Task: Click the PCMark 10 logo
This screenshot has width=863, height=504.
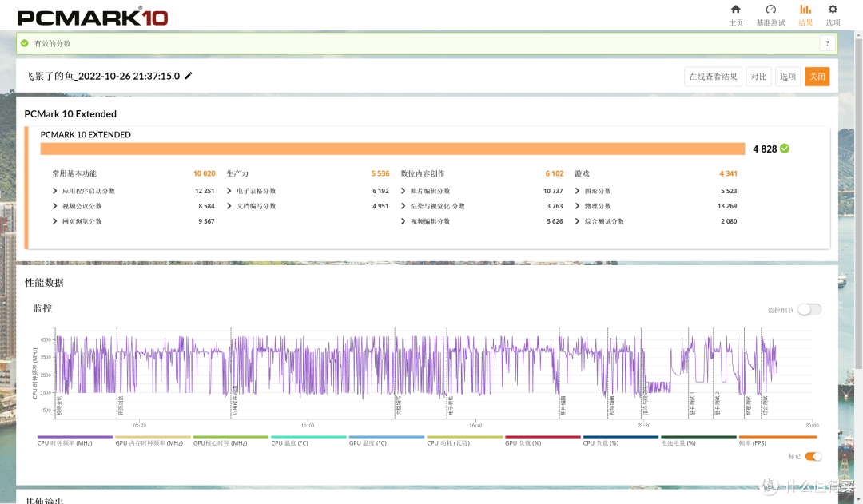Action: point(93,17)
